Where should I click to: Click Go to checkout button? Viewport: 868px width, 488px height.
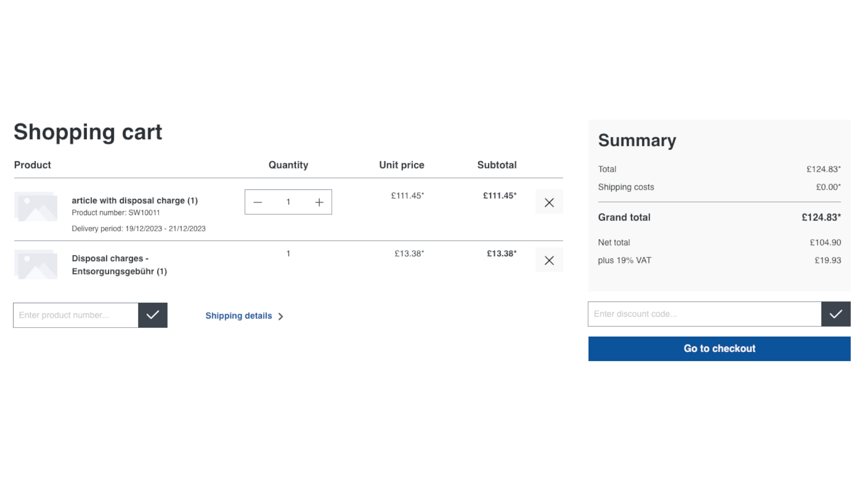719,348
